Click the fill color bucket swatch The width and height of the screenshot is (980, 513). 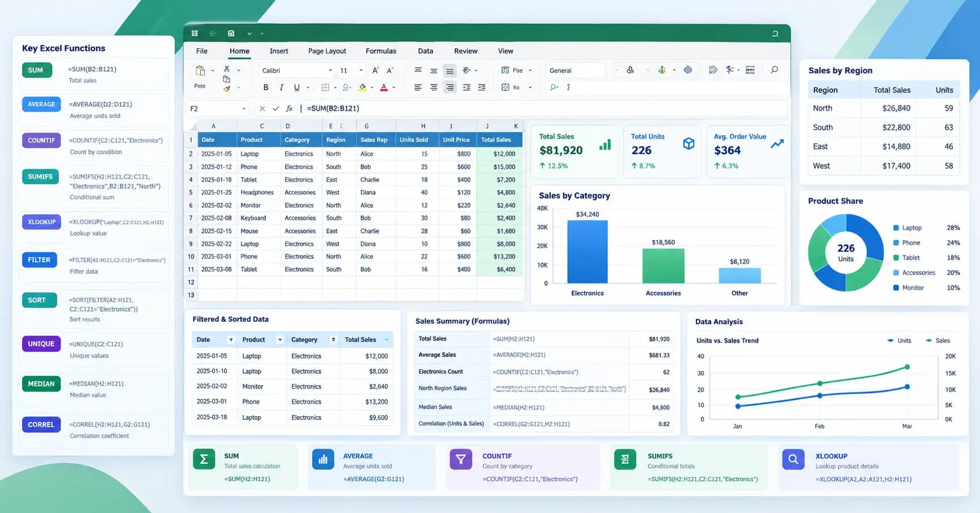[x=362, y=88]
